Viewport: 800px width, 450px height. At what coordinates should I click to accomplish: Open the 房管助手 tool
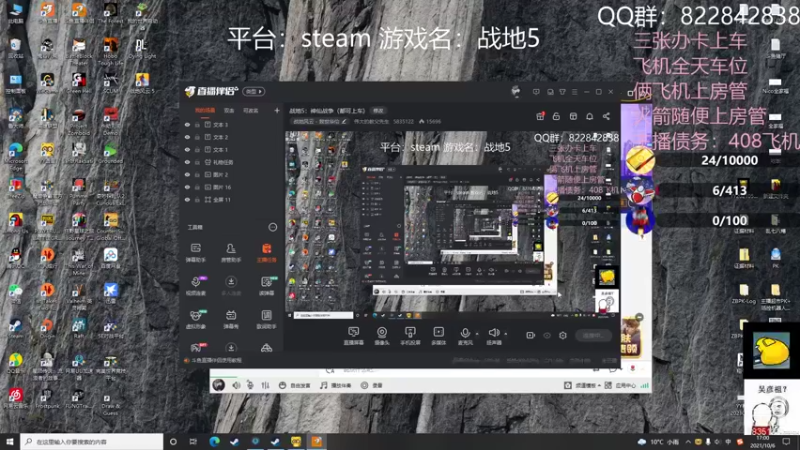231,252
